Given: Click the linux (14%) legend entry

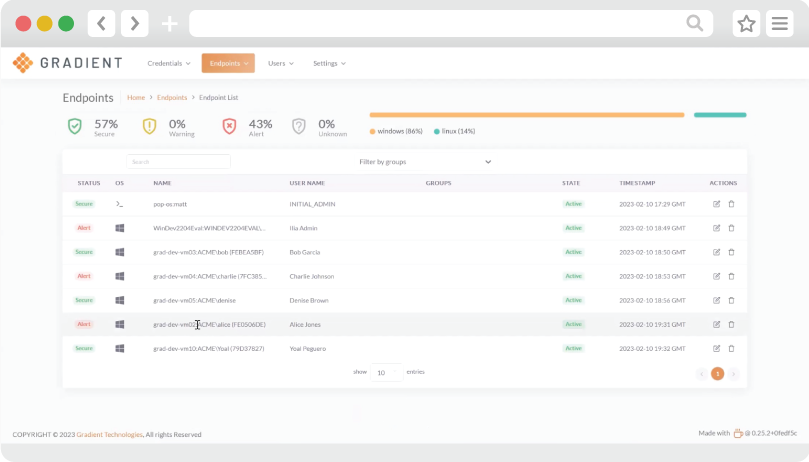Looking at the screenshot, I should (455, 131).
